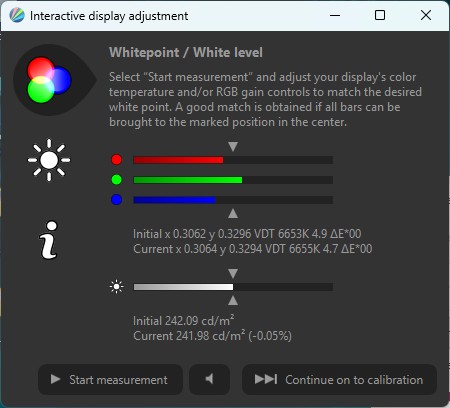Screen dimensions: 450x408
Task: Click the DisplayCAL app icon in title bar
Action: 17,15
